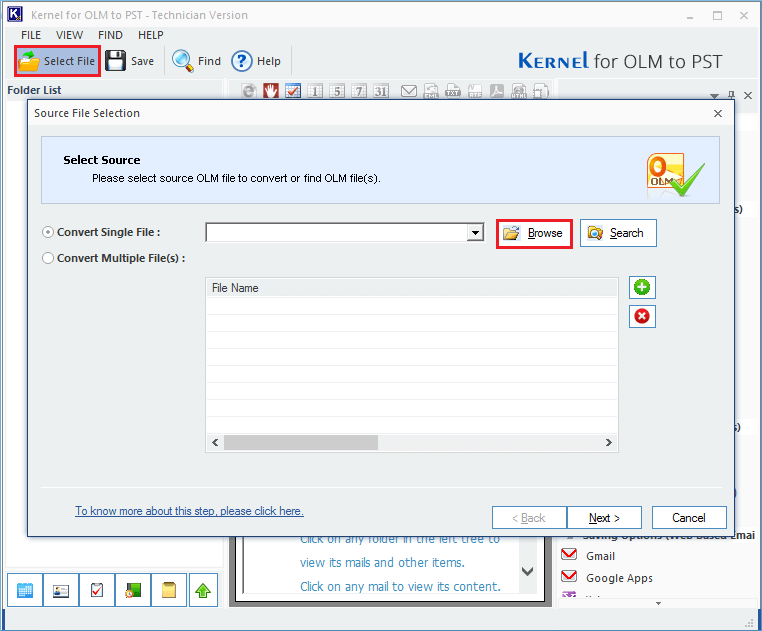Open the HELP menu

tap(151, 35)
